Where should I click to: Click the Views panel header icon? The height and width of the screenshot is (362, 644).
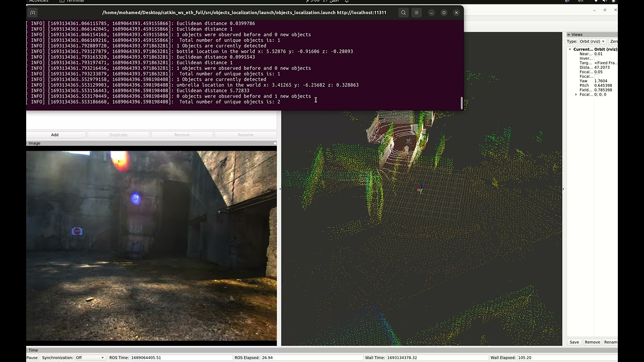point(569,35)
